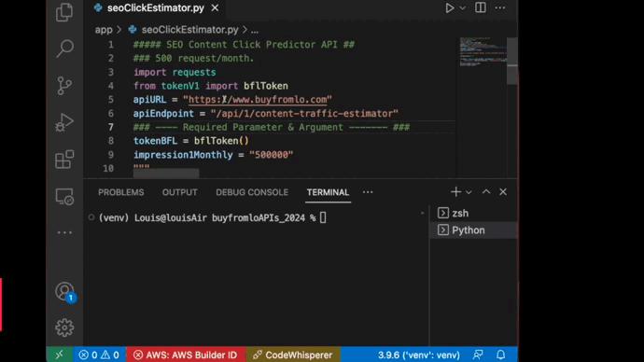Open the Run and Debug view
This screenshot has width=644, height=362.
click(x=64, y=122)
